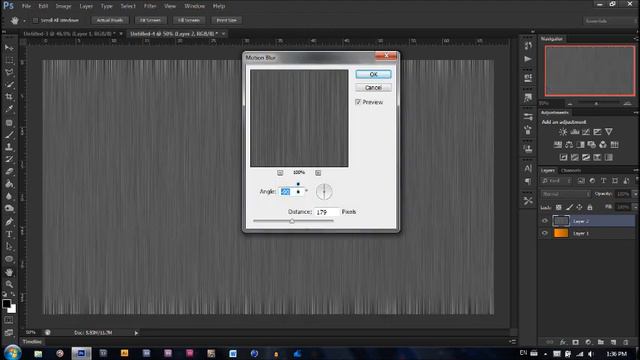Viewport: 640px width, 360px height.
Task: Add a Curves adjustment
Action: [586, 132]
